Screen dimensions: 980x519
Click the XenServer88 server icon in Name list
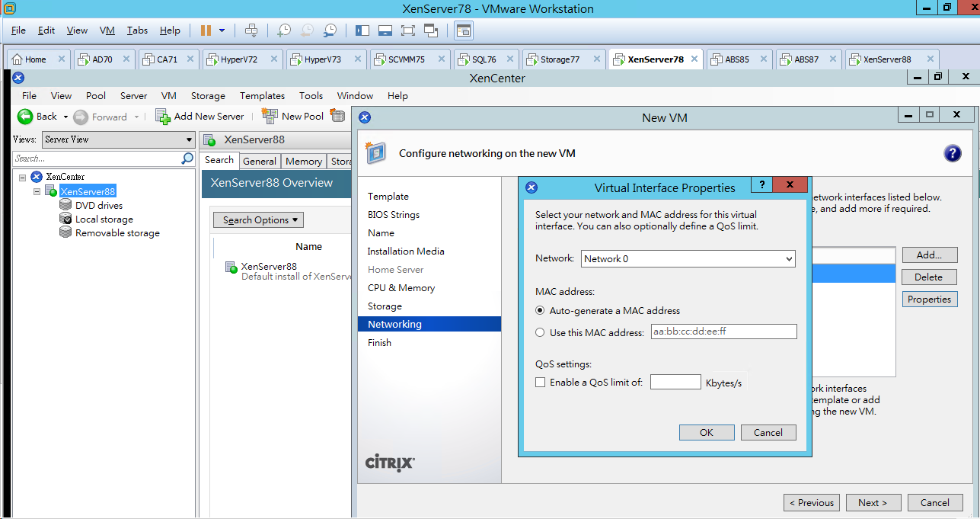tap(231, 268)
